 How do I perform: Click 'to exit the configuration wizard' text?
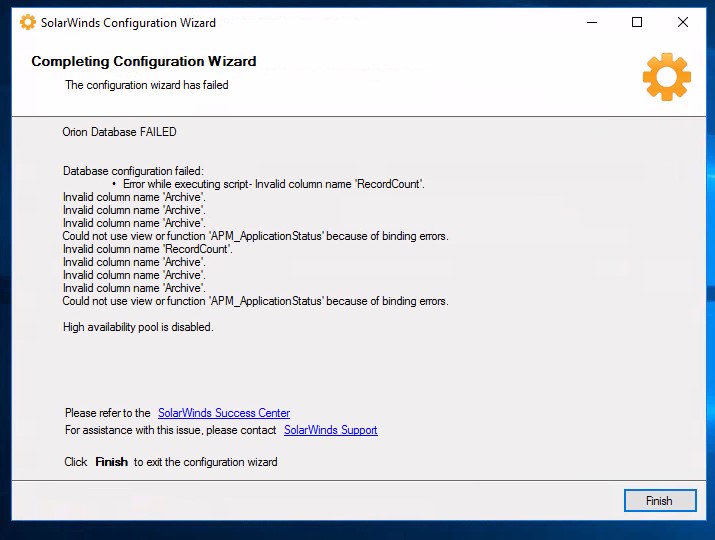[x=206, y=462]
